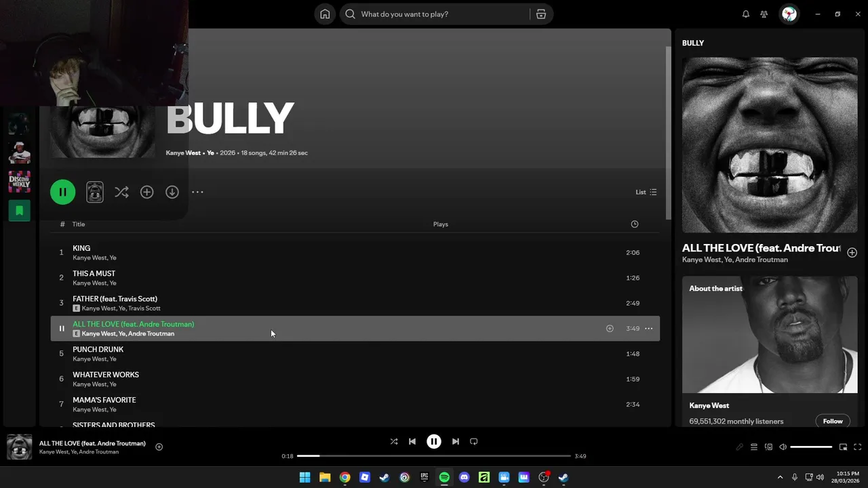Open the Browse icon in search bar
The image size is (868, 488).
(x=540, y=14)
